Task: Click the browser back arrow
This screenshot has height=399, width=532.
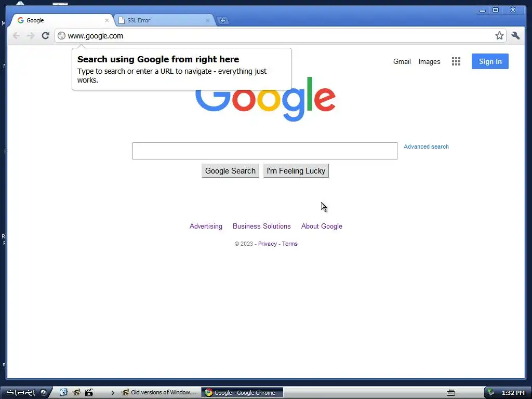Action: pos(16,36)
